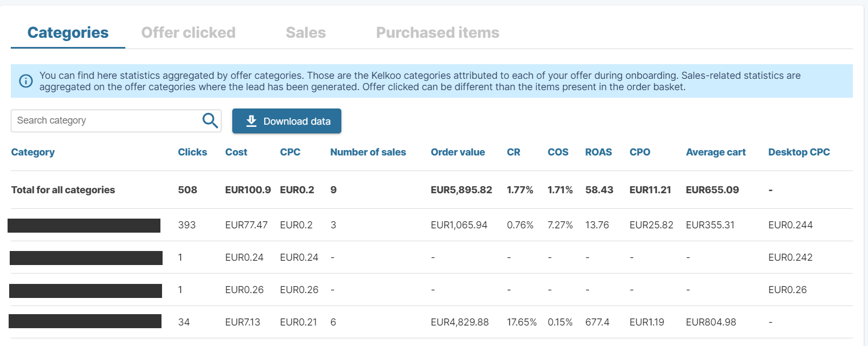This screenshot has height=346, width=868.
Task: Sort by the Category column header
Action: pos(33,152)
